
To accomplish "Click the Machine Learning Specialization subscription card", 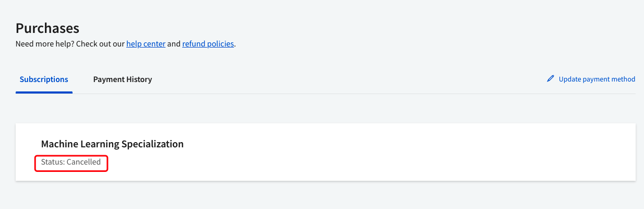I will click(x=365, y=153).
